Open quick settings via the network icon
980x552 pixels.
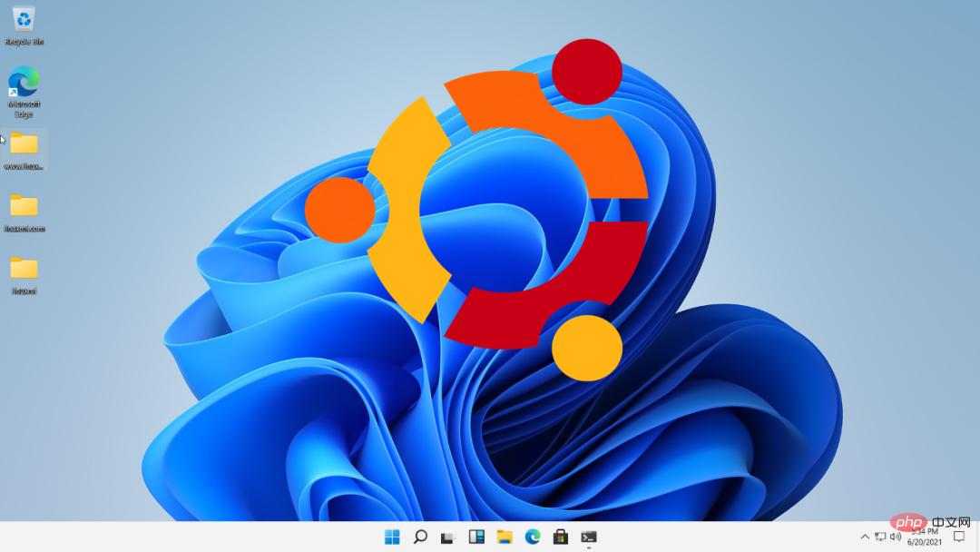(880, 536)
